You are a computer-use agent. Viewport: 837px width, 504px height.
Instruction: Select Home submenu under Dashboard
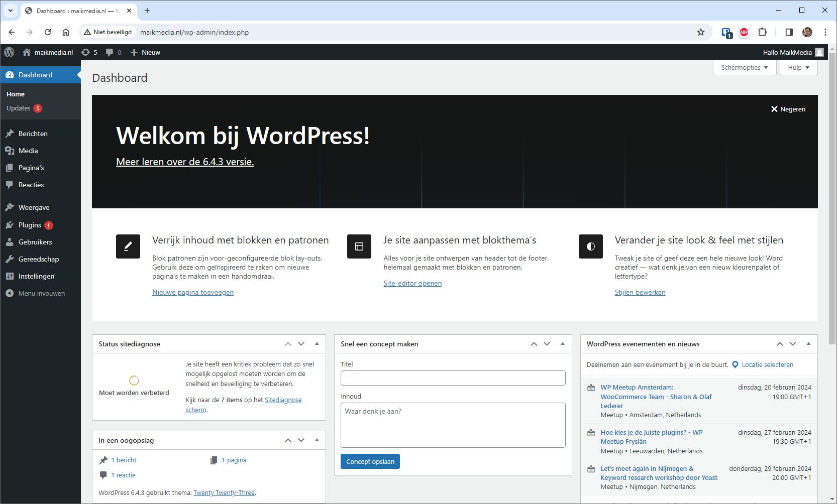click(x=16, y=94)
